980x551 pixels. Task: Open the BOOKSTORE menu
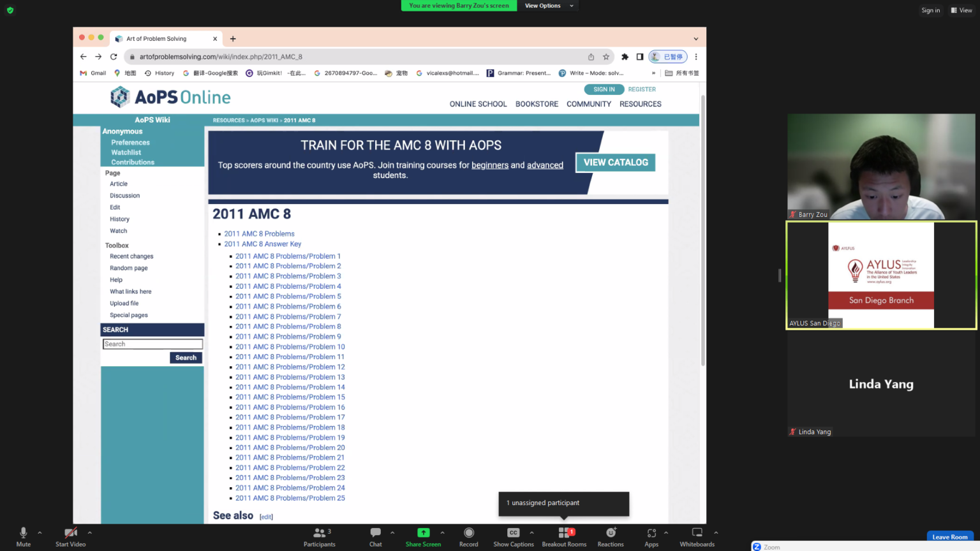coord(537,104)
